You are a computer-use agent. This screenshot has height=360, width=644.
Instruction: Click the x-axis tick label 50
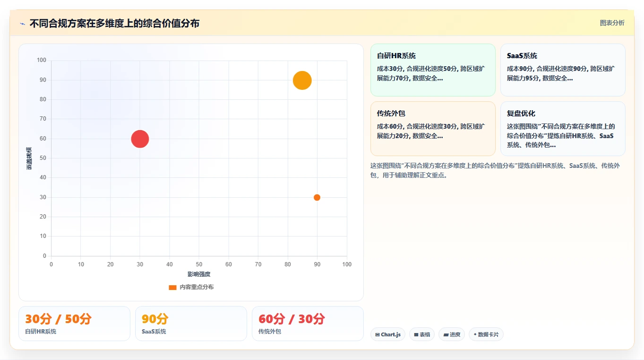tap(199, 264)
